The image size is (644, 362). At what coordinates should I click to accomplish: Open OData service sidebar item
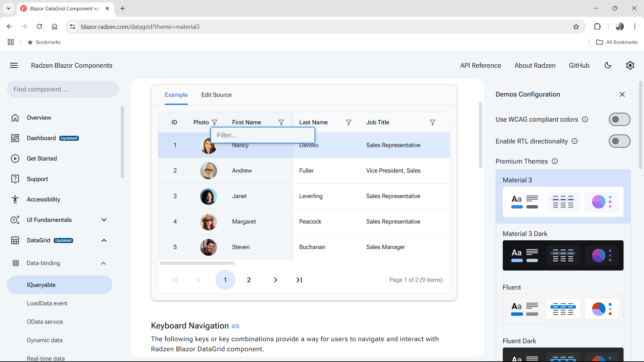(x=45, y=322)
